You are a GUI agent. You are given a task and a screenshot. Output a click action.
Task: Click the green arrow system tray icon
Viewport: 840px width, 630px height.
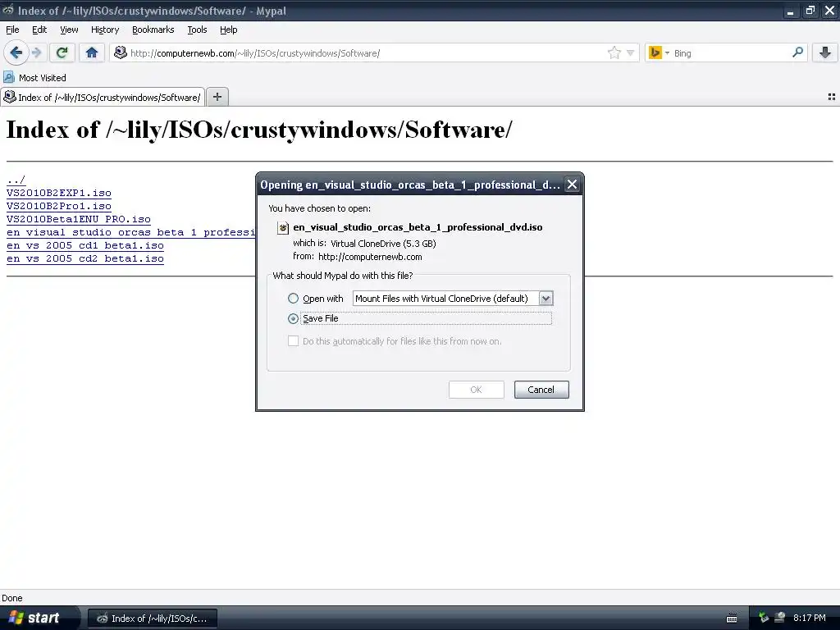[764, 618]
